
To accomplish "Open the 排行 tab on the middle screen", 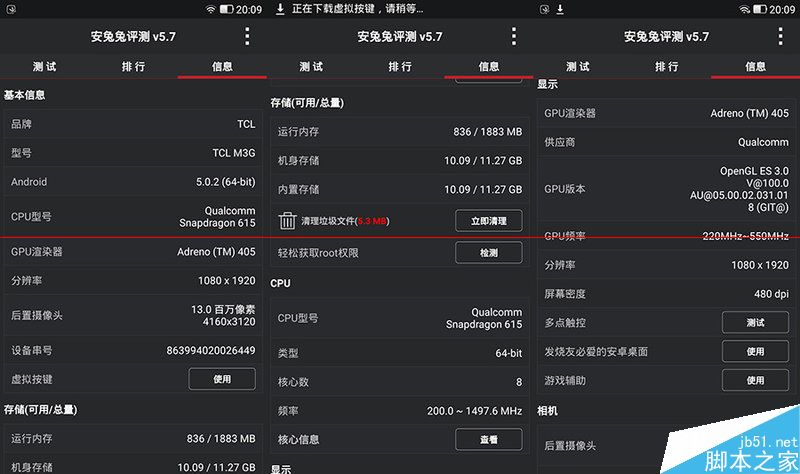I will 400,67.
